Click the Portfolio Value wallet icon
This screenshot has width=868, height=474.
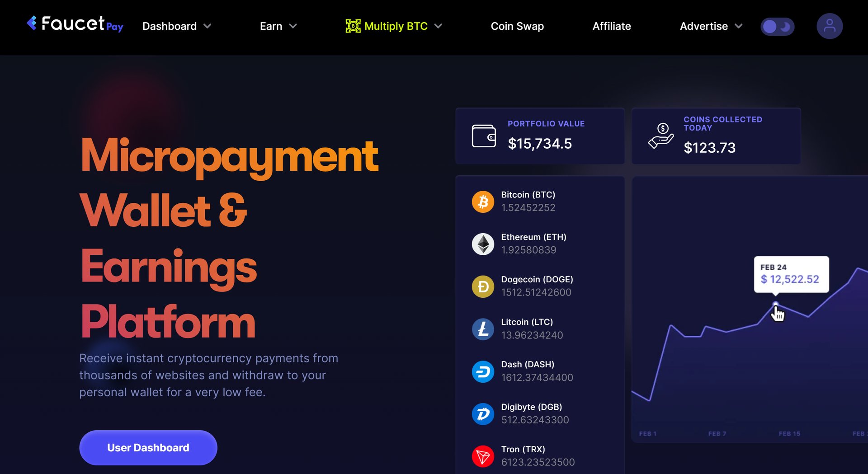tap(484, 136)
